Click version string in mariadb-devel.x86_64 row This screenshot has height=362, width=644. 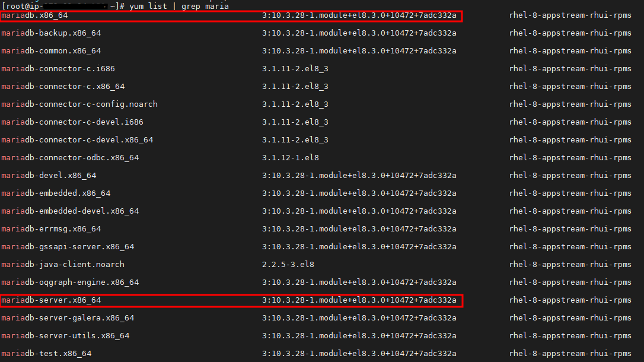[x=359, y=176]
